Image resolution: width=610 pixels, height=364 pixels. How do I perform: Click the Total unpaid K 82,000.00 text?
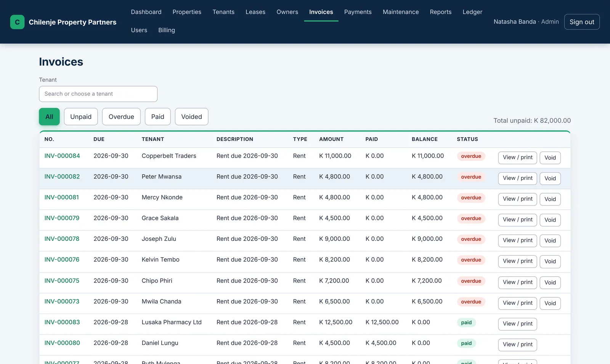(532, 120)
